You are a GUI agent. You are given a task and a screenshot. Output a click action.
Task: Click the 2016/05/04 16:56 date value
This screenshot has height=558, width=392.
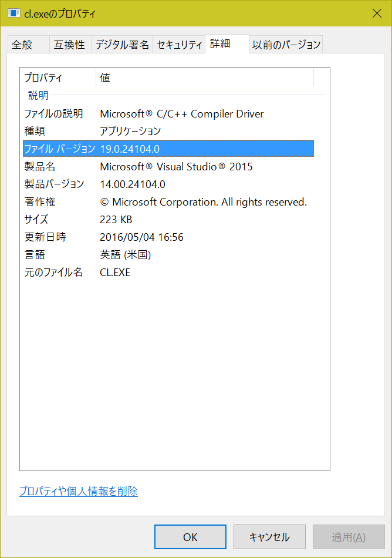(x=142, y=237)
